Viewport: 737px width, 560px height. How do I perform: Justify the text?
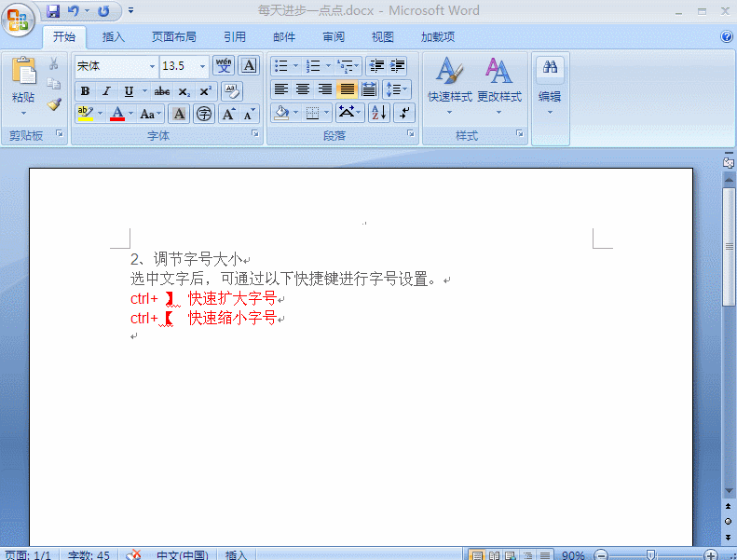pos(347,89)
